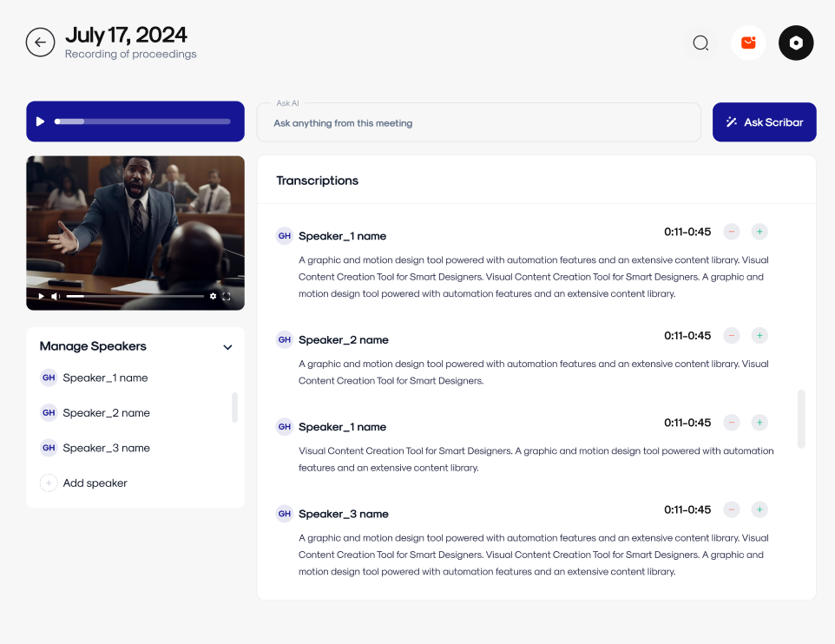
Task: Play the audio in the blue bar
Action: (x=40, y=122)
